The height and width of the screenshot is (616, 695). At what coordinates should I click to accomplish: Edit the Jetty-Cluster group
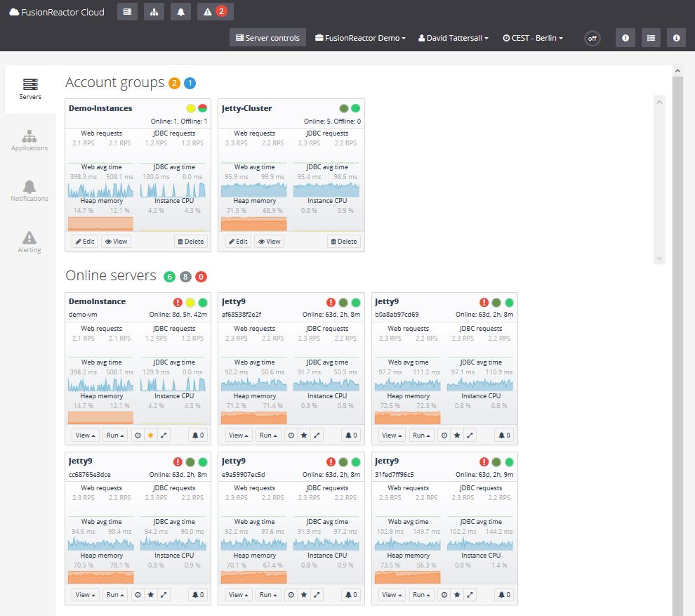tap(238, 241)
